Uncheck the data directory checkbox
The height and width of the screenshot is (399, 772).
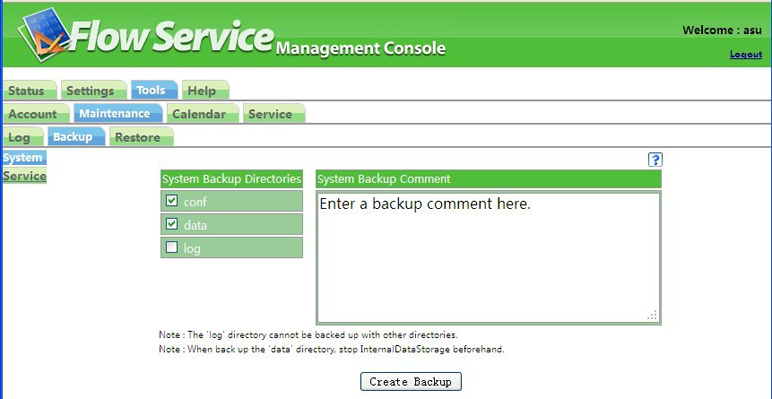pyautogui.click(x=172, y=224)
